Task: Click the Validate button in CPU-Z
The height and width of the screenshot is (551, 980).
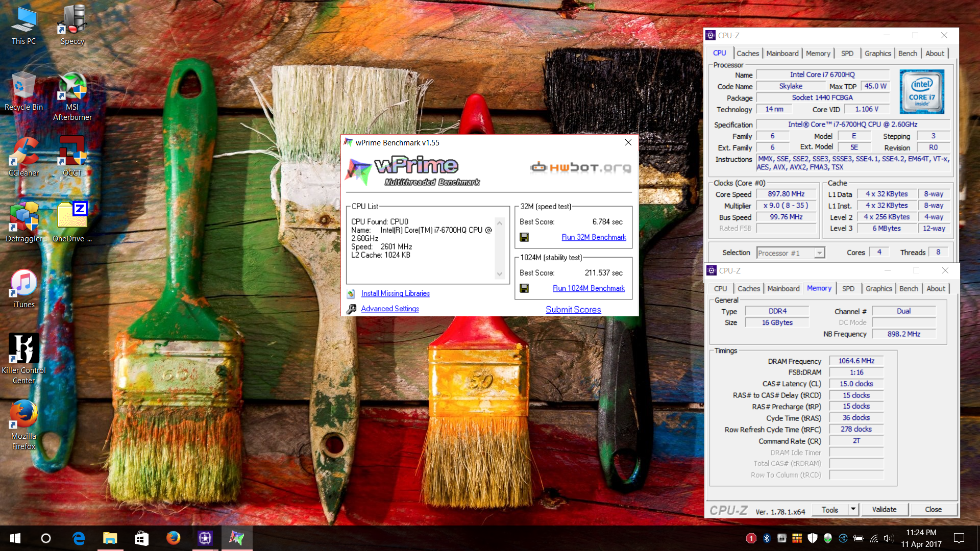Action: pos(884,509)
